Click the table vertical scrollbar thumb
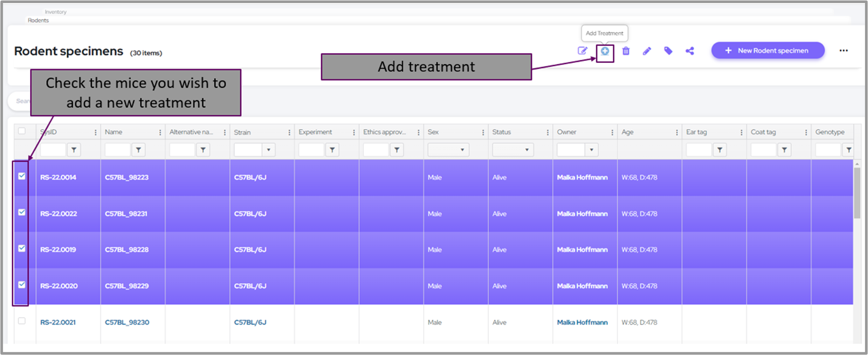Image resolution: width=868 pixels, height=355 pixels. (x=857, y=192)
